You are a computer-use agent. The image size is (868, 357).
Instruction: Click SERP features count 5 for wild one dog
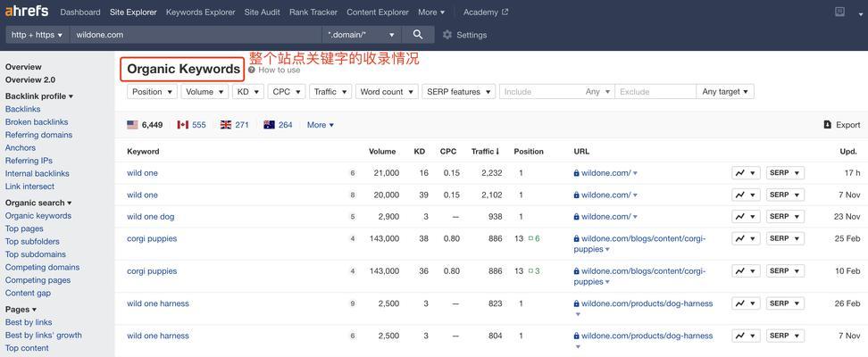tap(353, 216)
